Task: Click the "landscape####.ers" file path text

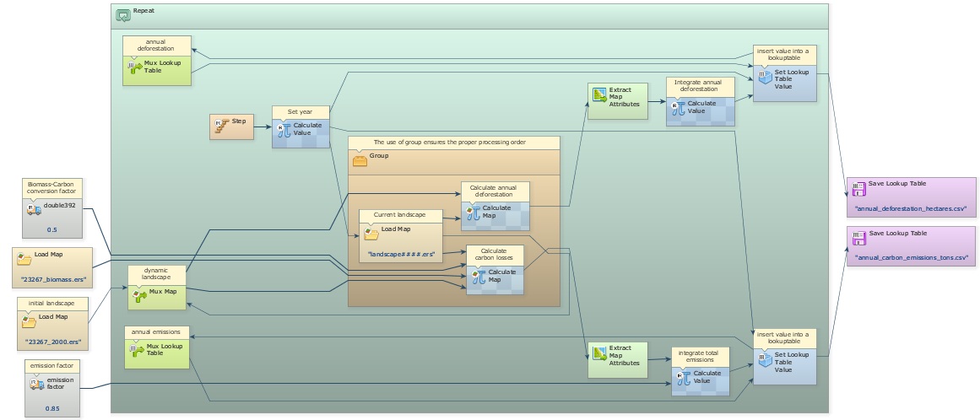Action: click(400, 254)
